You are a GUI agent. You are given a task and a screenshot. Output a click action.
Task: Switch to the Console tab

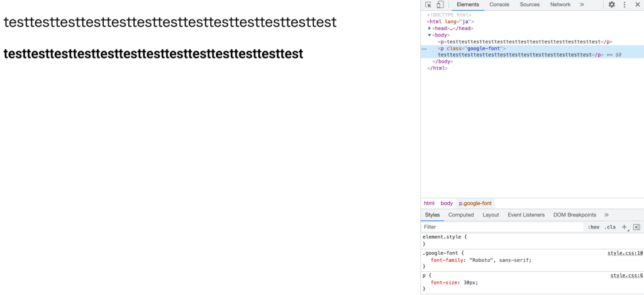(x=499, y=4)
